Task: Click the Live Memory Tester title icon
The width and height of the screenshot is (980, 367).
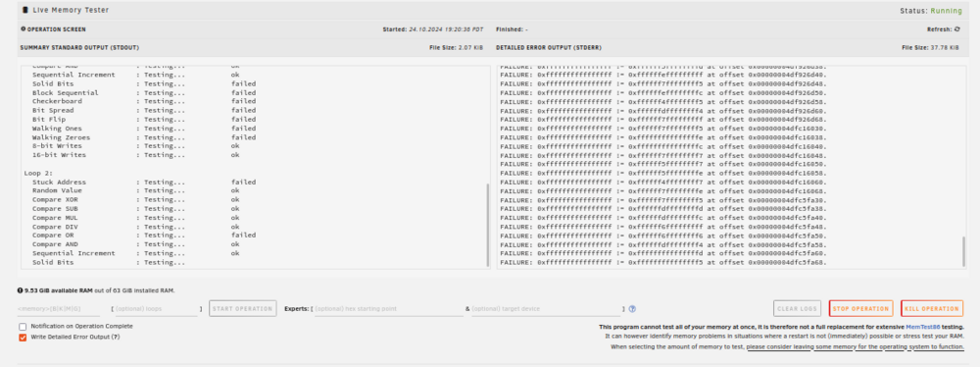Action: [x=25, y=11]
